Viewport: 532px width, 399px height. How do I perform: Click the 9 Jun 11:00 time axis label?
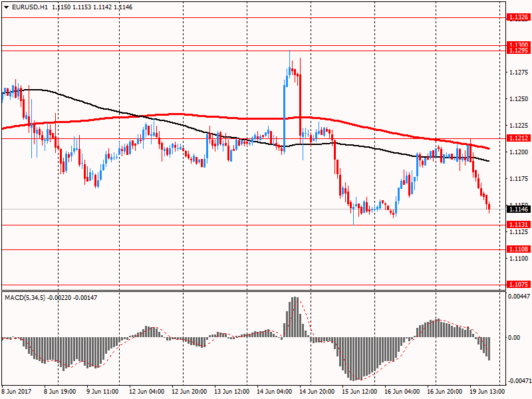[102, 392]
